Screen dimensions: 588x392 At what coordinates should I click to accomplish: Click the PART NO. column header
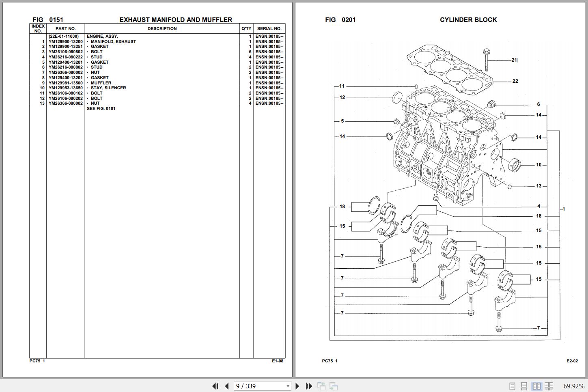(x=66, y=28)
